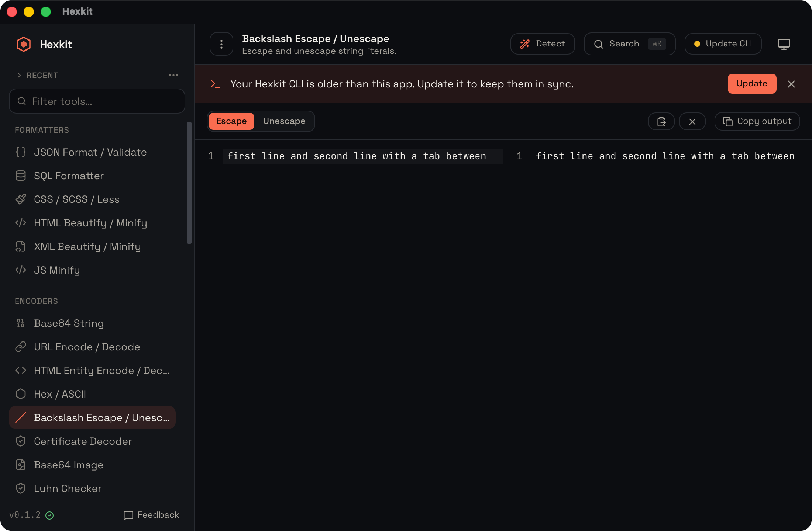Open Hex / ASCII tool

(92, 394)
